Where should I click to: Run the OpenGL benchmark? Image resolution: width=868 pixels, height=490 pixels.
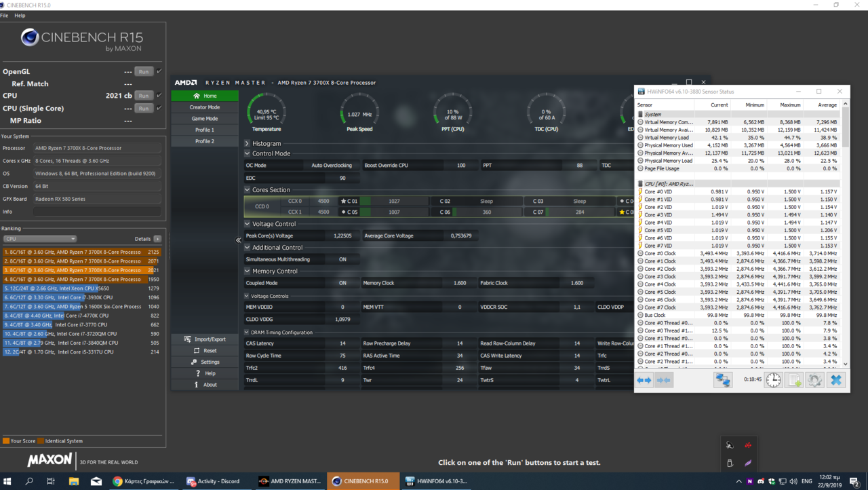coord(143,71)
